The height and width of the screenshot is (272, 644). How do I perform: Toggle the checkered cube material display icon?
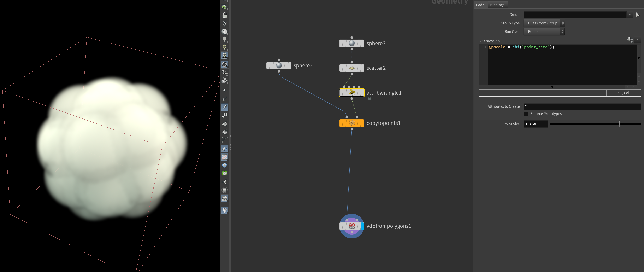[225, 65]
